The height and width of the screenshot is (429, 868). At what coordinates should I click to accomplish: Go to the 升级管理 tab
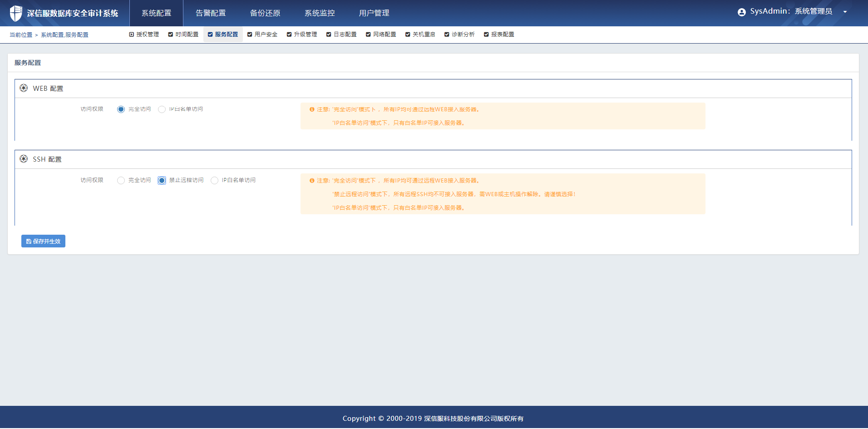click(x=305, y=35)
